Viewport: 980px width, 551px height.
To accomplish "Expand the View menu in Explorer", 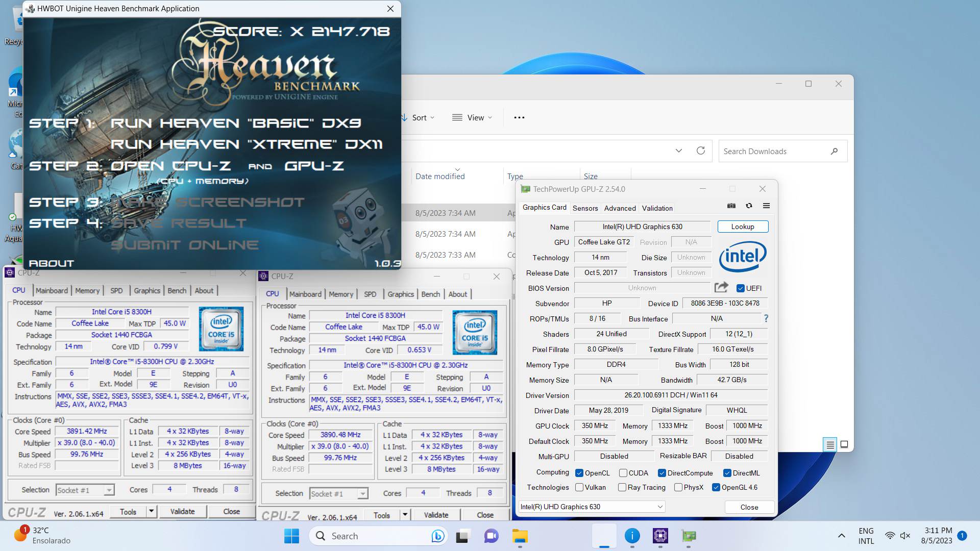I will pos(472,117).
